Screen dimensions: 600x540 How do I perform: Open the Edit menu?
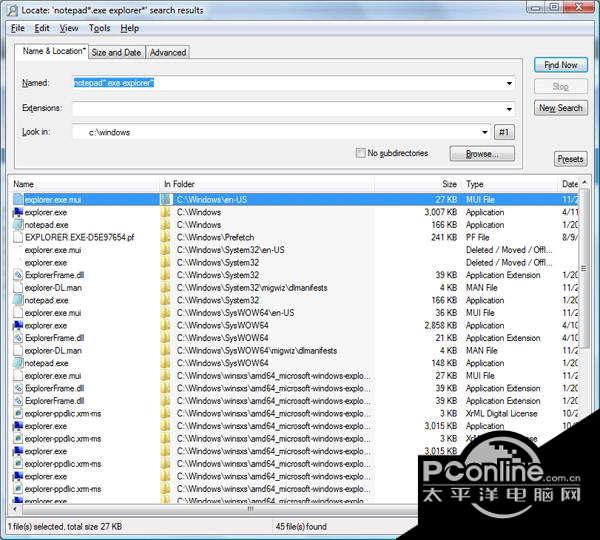click(x=42, y=28)
